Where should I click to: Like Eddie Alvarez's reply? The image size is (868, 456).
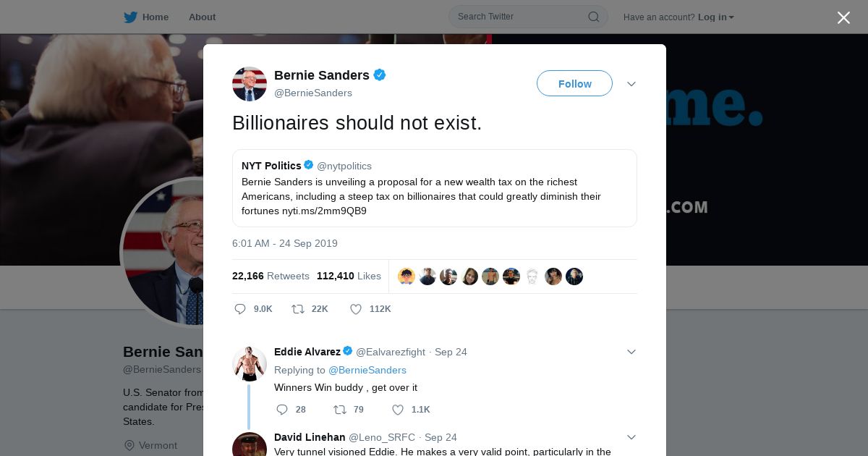point(398,410)
